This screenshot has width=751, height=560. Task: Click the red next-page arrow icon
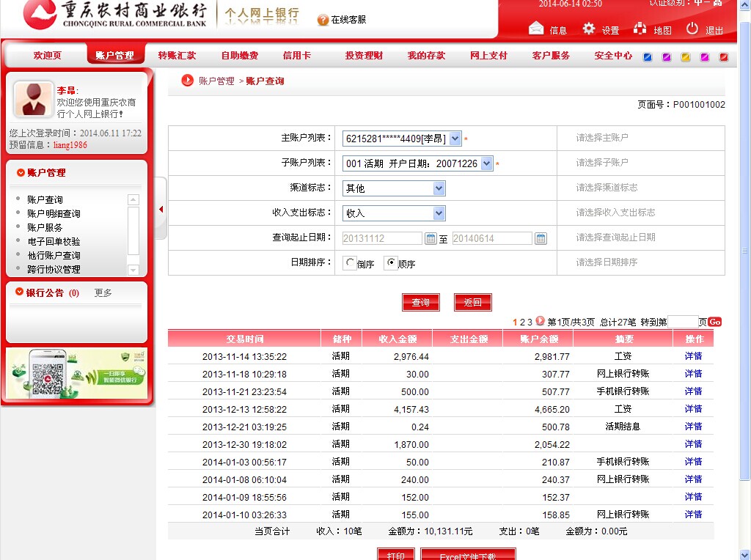(x=540, y=321)
